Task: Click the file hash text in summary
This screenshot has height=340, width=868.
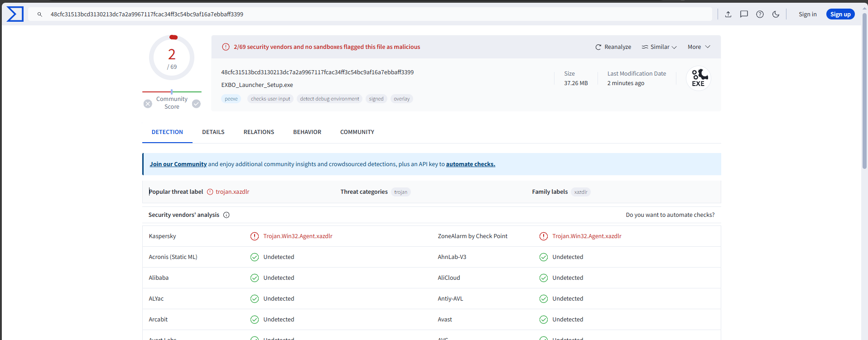Action: (x=317, y=72)
